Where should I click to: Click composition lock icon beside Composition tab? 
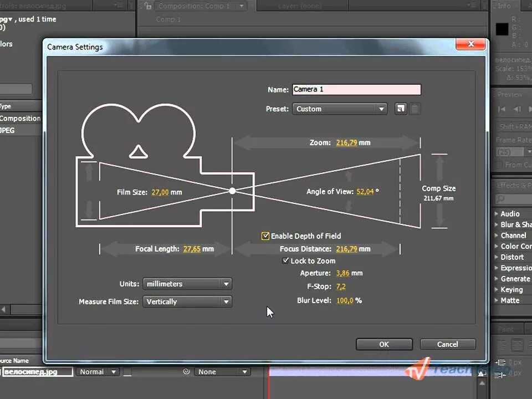(x=148, y=6)
